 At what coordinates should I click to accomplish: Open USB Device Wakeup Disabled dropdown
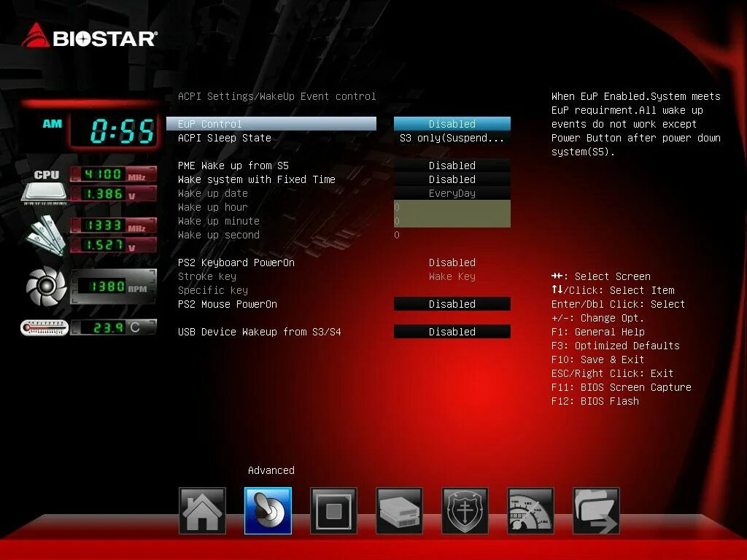[452, 332]
